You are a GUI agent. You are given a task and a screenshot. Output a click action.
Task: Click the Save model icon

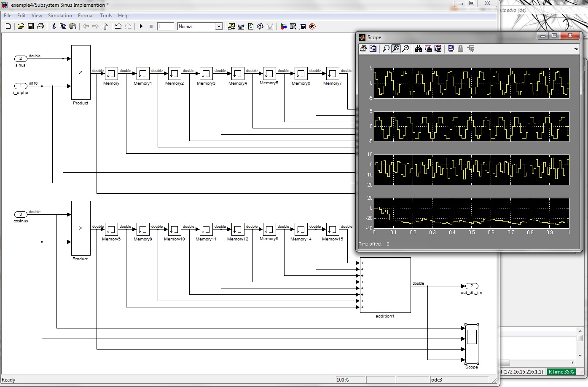[31, 27]
